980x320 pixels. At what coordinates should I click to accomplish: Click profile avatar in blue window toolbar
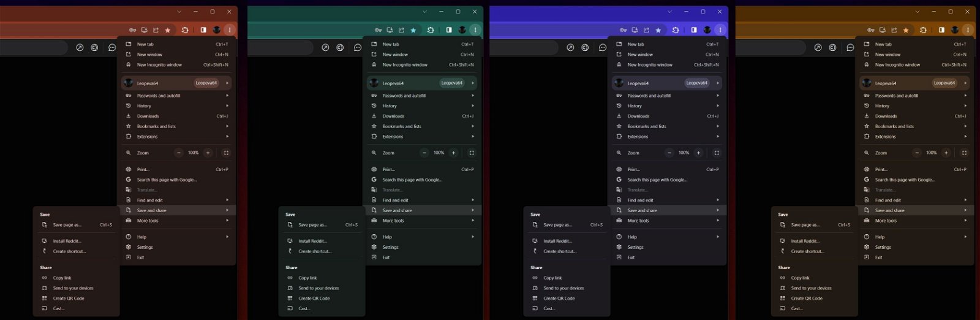(x=707, y=30)
